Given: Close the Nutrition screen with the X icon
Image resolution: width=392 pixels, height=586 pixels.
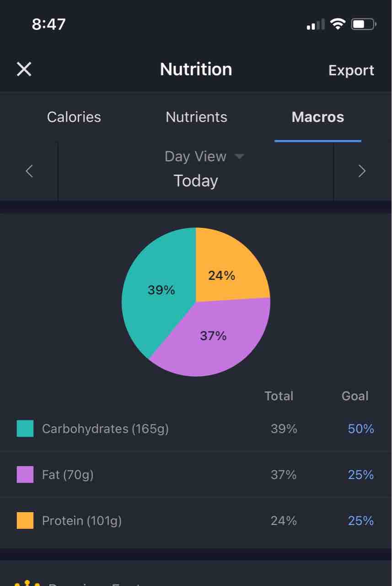Looking at the screenshot, I should click(24, 70).
